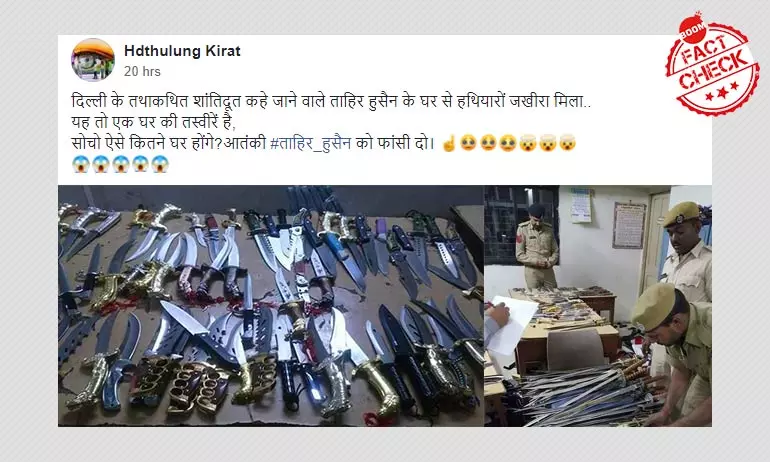The height and width of the screenshot is (462, 770).
Task: Click the first screaming face emoji
Action: 81,164
